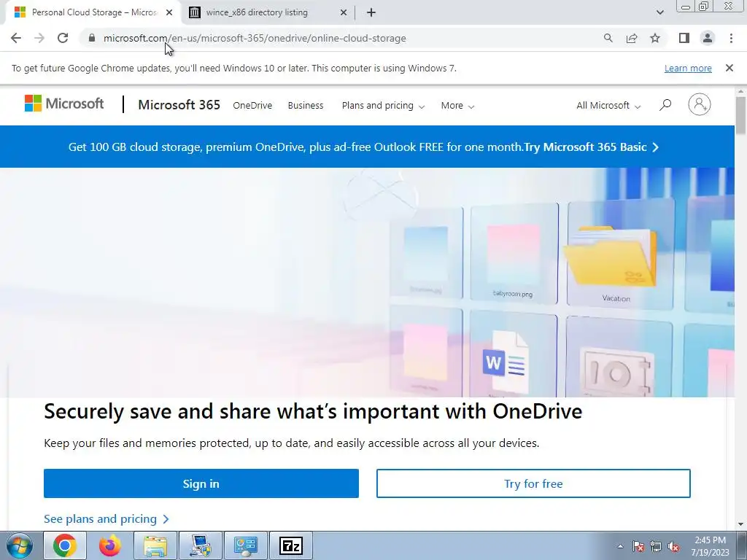The width and height of the screenshot is (747, 560).
Task: Open the OneDrive nav link
Action: coord(252,106)
